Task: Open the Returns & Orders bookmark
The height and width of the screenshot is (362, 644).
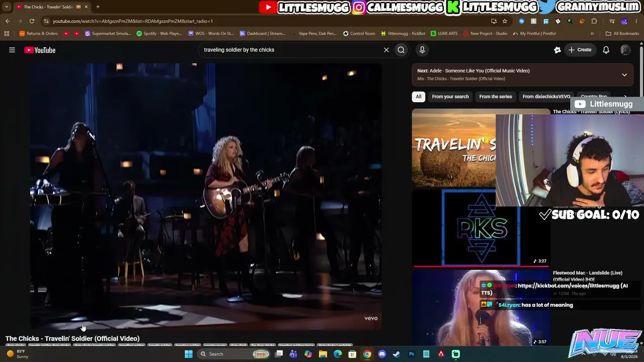Action: (x=39, y=34)
